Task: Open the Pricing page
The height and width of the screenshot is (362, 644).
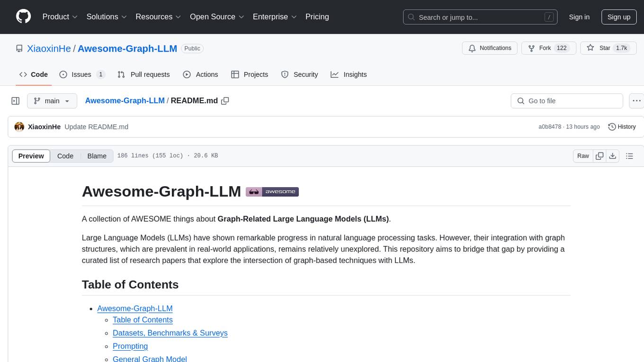Action: pyautogui.click(x=317, y=17)
